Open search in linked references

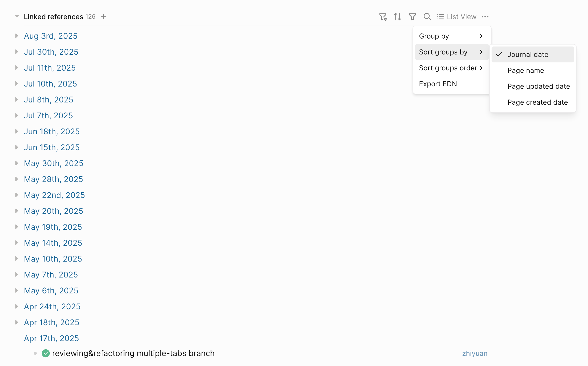427,17
